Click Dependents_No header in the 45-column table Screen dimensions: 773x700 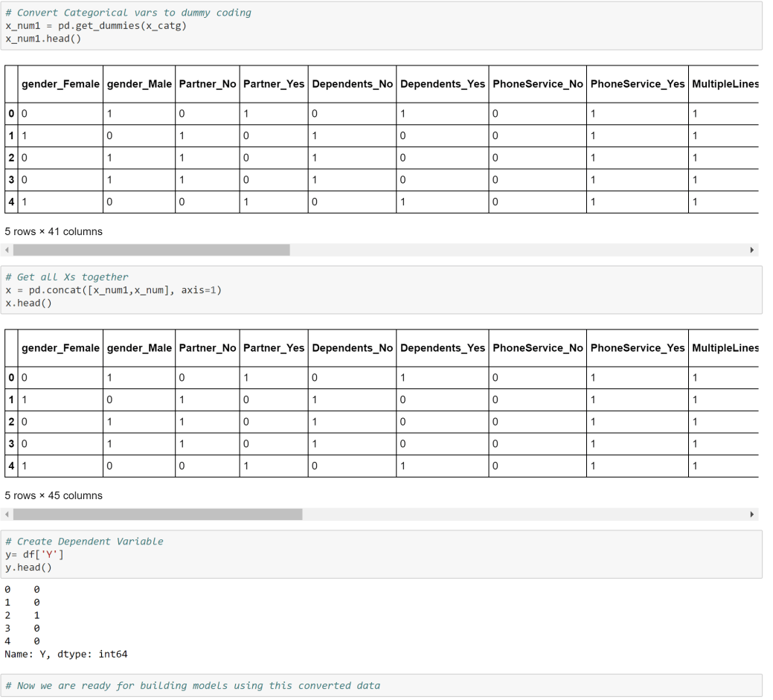(x=353, y=348)
